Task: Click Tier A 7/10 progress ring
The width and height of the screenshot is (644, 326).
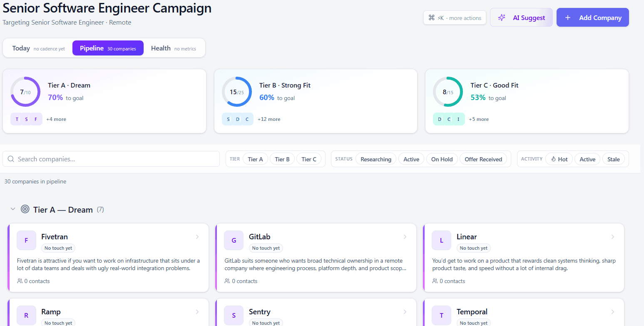Action: (x=25, y=92)
